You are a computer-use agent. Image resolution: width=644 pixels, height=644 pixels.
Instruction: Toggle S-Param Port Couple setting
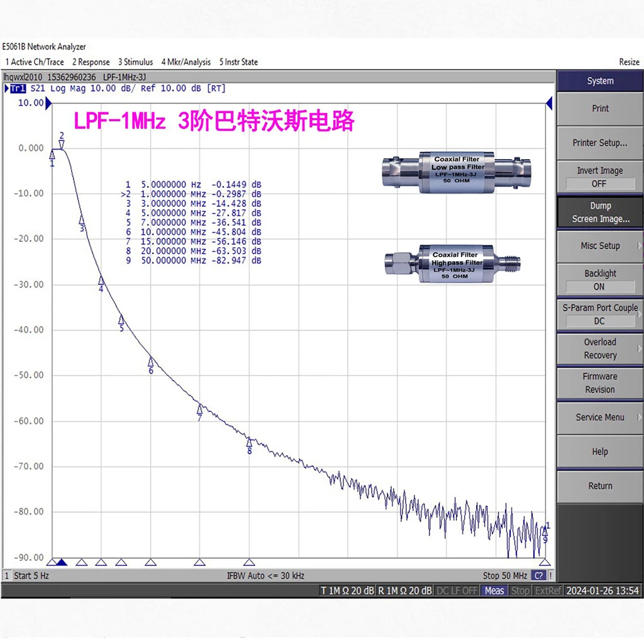coord(599,314)
